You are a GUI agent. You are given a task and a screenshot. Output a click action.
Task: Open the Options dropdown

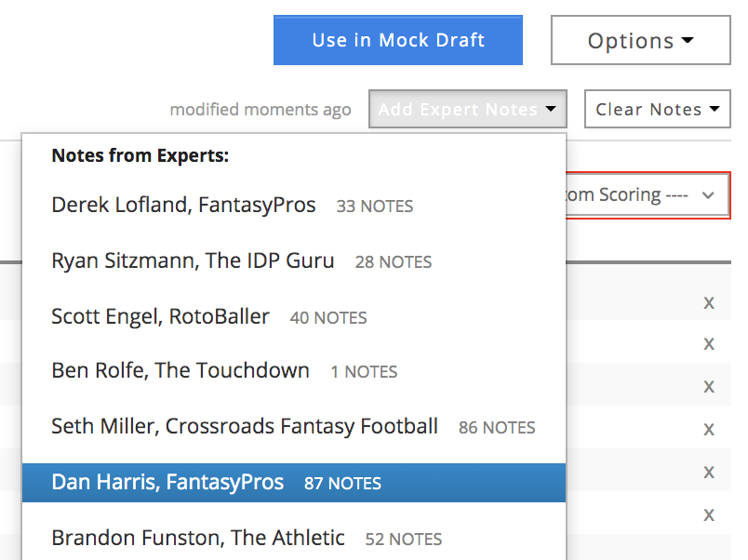coord(641,40)
